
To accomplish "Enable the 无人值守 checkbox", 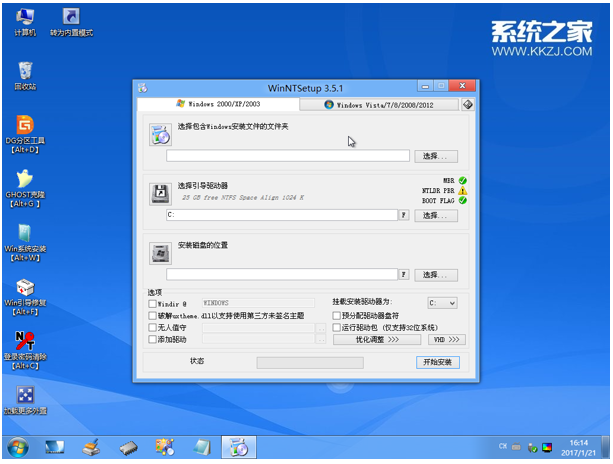I will (152, 328).
